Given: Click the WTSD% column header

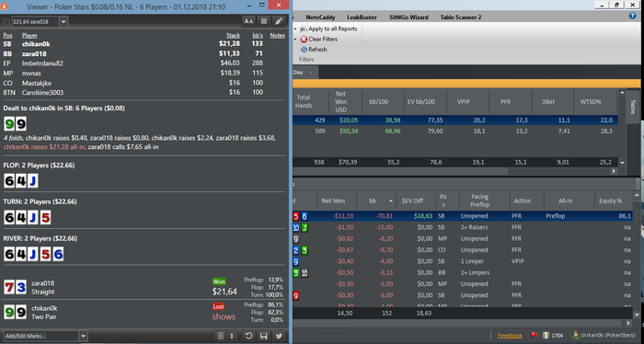Looking at the screenshot, I should [x=591, y=102].
